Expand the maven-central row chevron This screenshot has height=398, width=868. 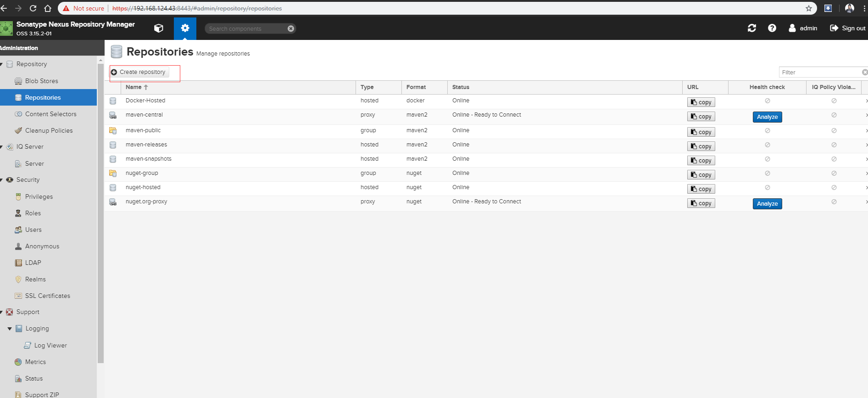866,115
